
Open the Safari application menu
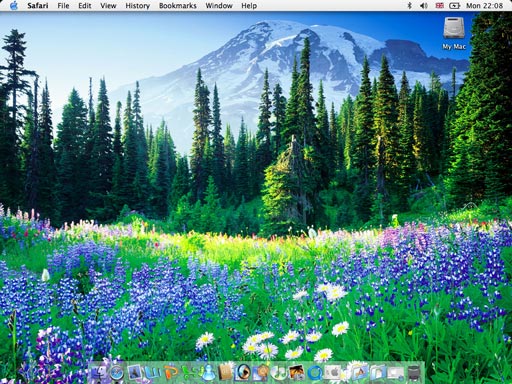tap(38, 6)
